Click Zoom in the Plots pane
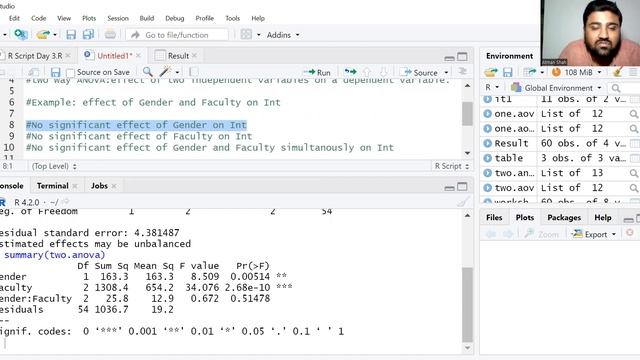640x360 pixels. (x=542, y=234)
